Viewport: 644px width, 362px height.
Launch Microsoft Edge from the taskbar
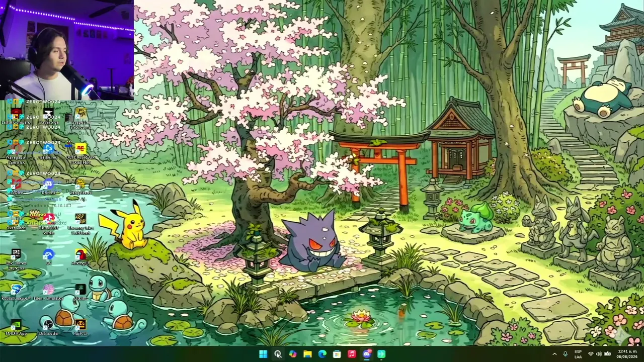tap(322, 354)
